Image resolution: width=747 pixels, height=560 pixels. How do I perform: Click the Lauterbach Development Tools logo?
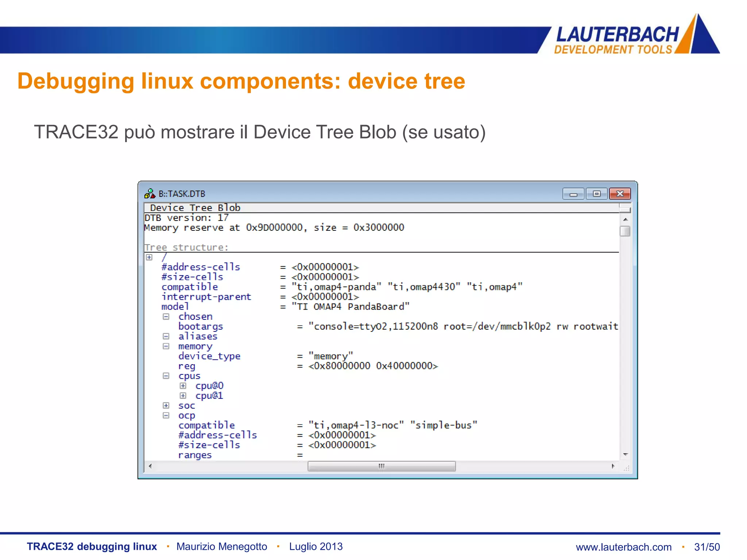636,34
